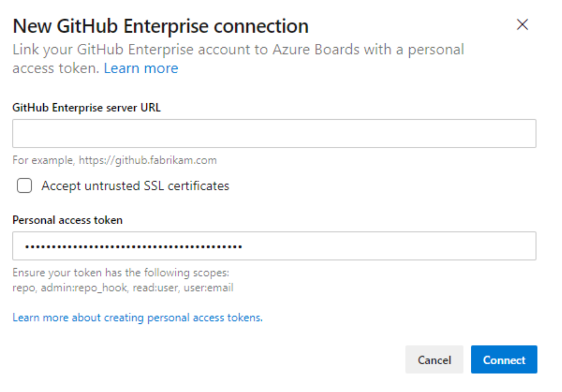
Task: Toggle the untrusted SSL certificates checkbox
Action: pos(24,186)
